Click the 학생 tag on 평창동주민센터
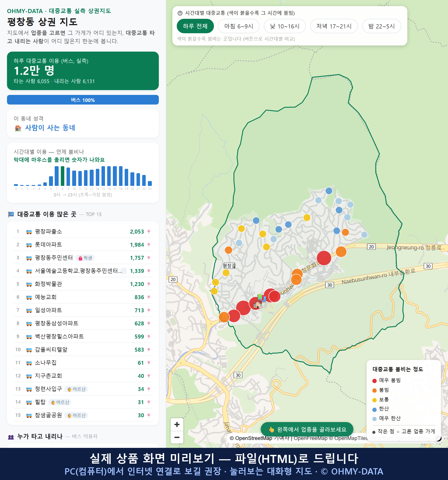 pyautogui.click(x=85, y=258)
